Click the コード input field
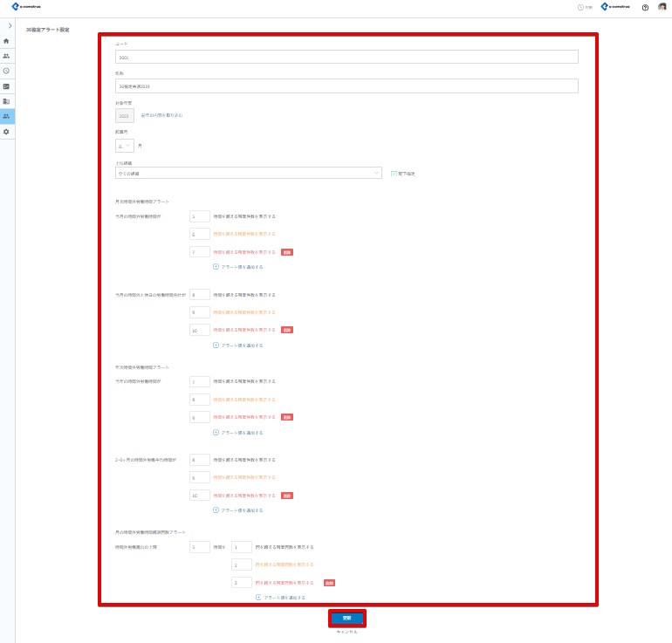The height and width of the screenshot is (643, 672). (346, 57)
